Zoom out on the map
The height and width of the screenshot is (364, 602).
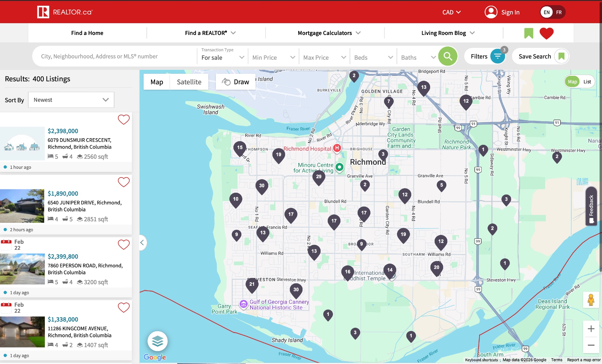click(591, 345)
